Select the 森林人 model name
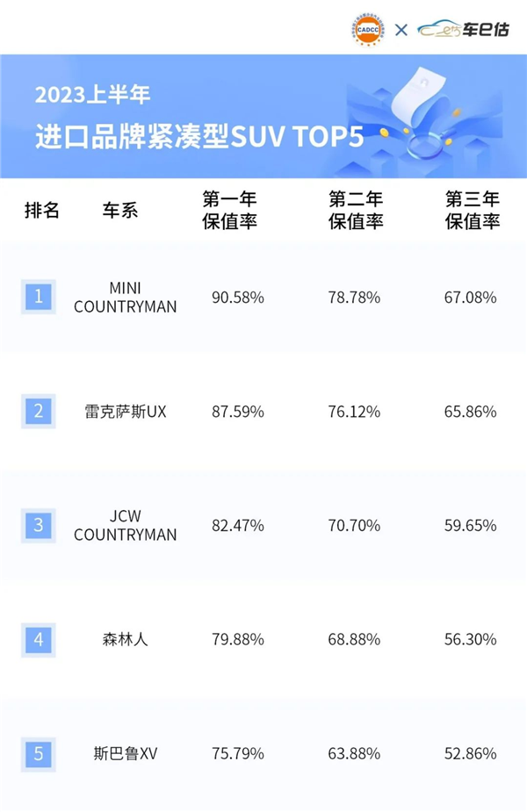This screenshot has height=812, width=527. (125, 639)
